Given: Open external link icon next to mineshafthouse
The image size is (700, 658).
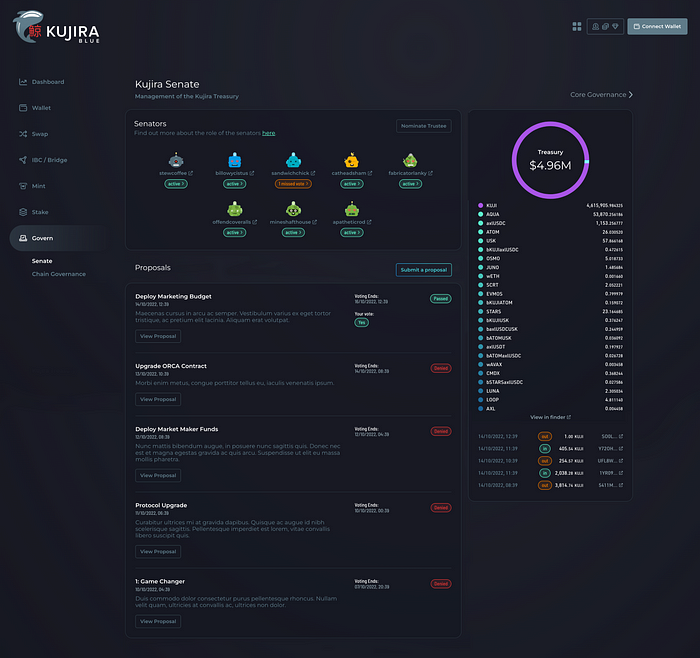Looking at the screenshot, I should coord(315,222).
